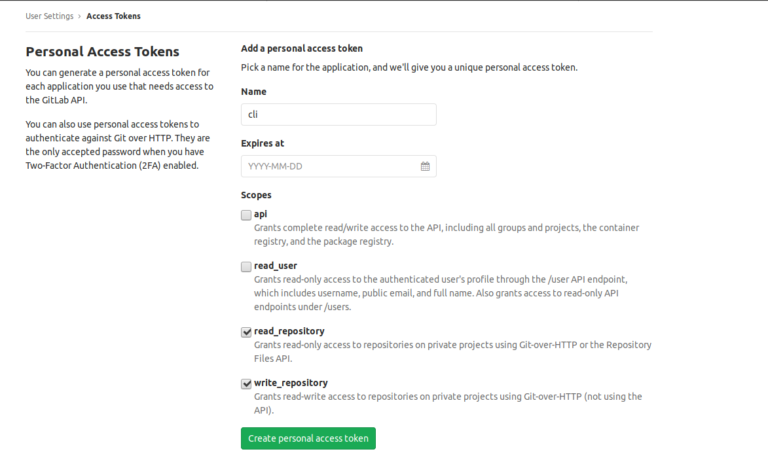Open the calendar date picker icon
The height and width of the screenshot is (460, 768).
pos(425,166)
